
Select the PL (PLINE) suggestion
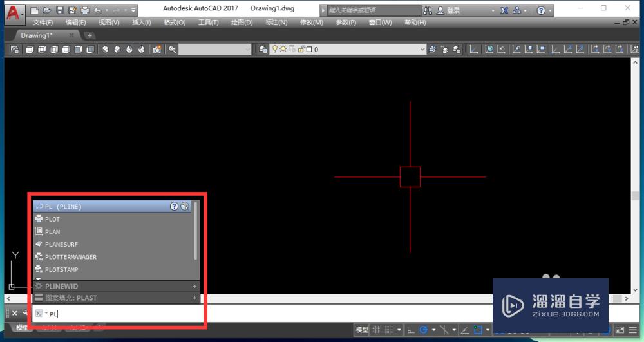112,206
